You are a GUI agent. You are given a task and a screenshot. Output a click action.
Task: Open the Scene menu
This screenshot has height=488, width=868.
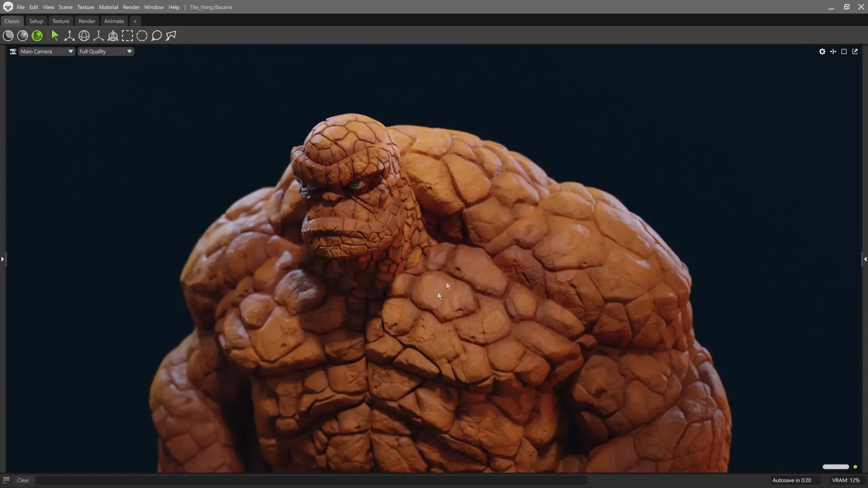(x=66, y=7)
